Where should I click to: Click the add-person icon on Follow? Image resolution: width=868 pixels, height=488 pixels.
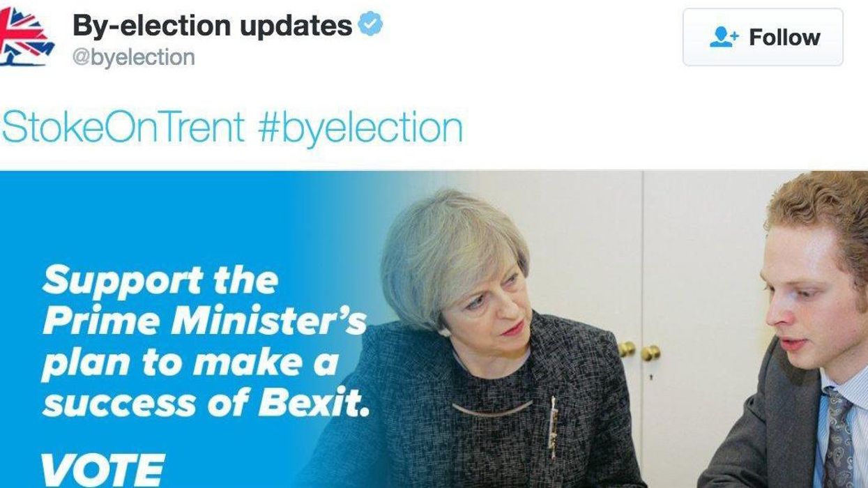tap(724, 37)
